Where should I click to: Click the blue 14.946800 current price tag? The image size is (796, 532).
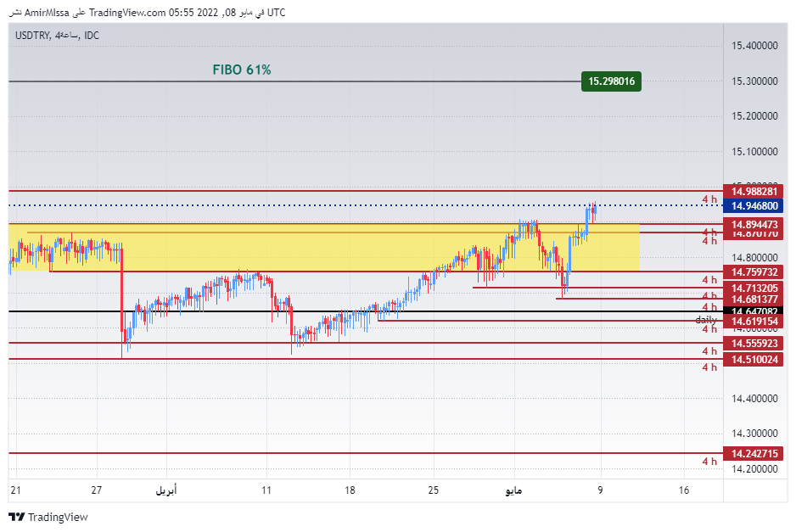point(754,205)
